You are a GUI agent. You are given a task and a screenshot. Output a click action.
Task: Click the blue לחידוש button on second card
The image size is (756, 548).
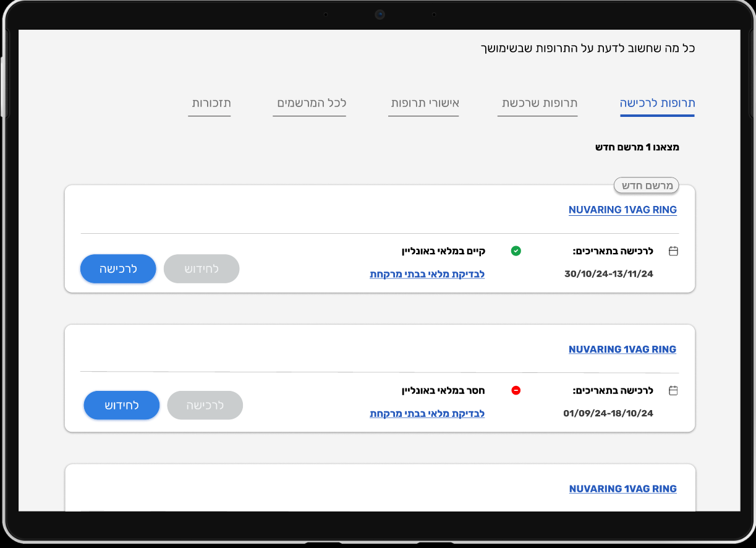[x=121, y=405]
